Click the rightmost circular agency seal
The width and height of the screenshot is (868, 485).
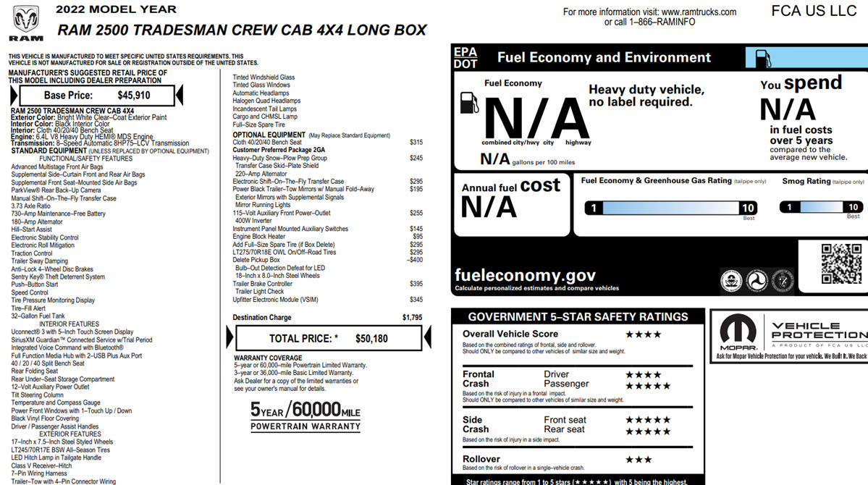pyautogui.click(x=782, y=279)
